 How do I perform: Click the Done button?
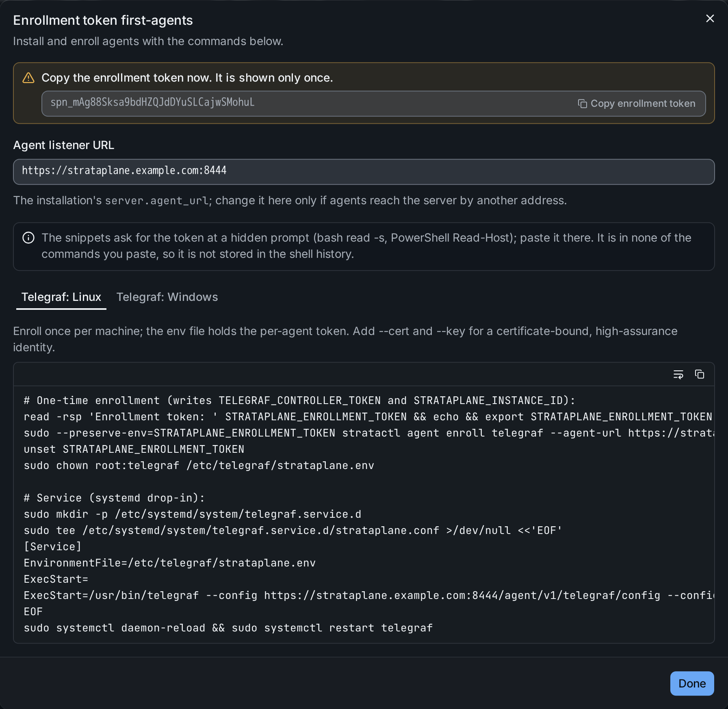click(692, 683)
